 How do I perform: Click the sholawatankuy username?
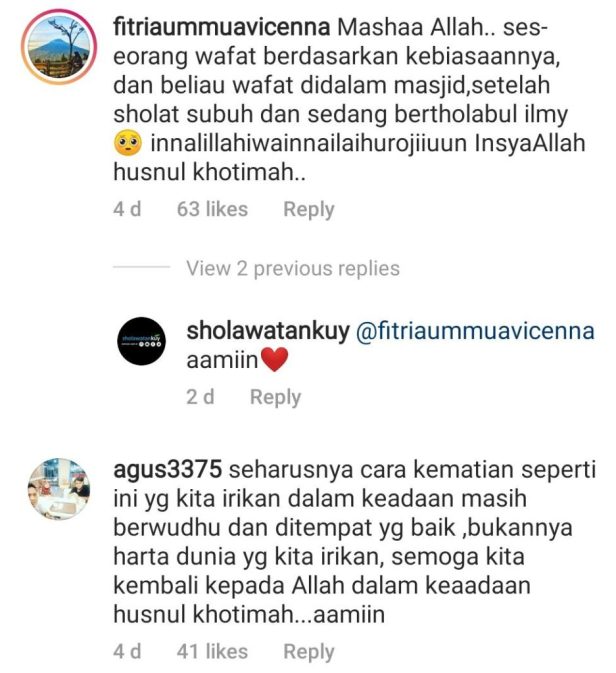pos(268,331)
